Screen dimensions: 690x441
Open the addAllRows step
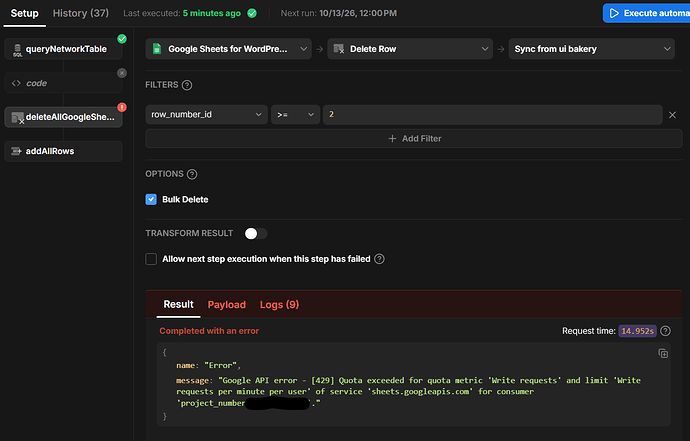[x=63, y=151]
